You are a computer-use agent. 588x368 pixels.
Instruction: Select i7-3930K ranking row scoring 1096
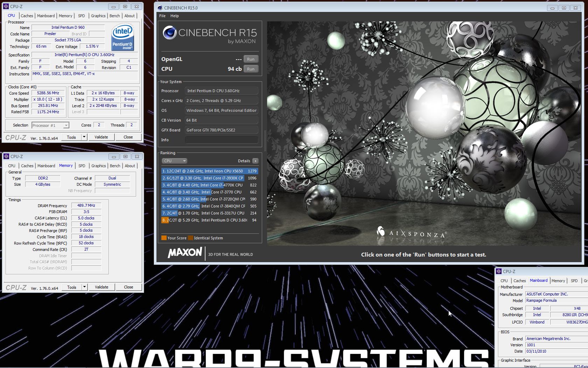210,178
